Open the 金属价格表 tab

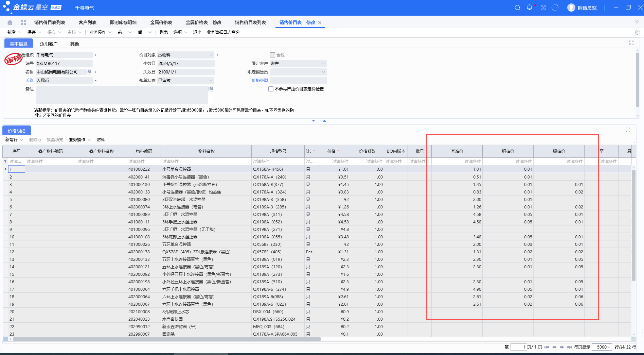pyautogui.click(x=161, y=22)
